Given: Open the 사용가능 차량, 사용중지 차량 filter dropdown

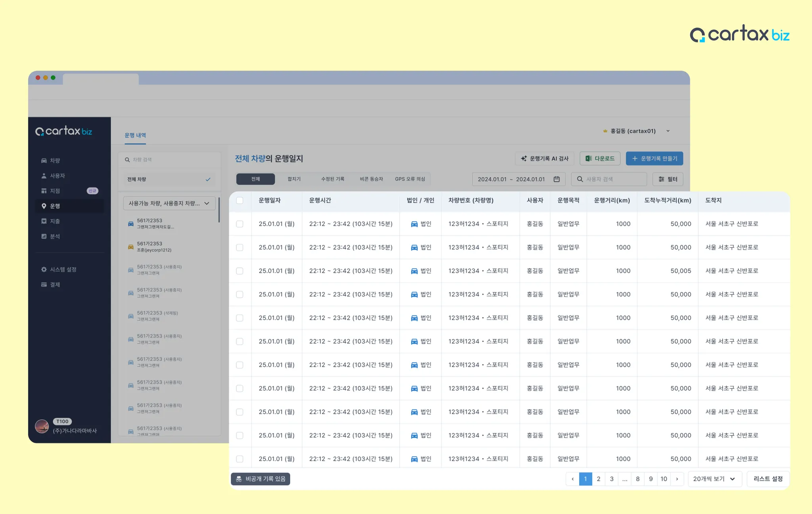Looking at the screenshot, I should pos(169,203).
